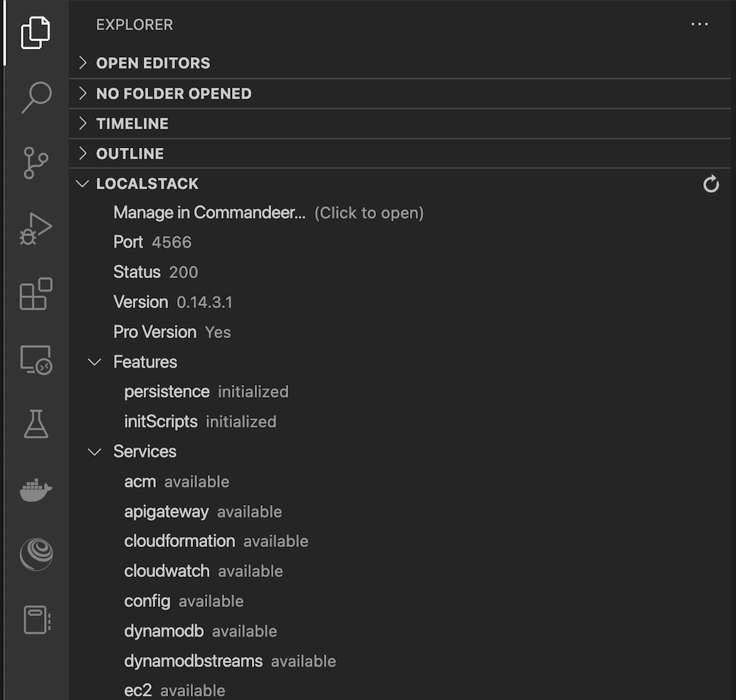Open the Commandeer swirl icon view
This screenshot has height=700, width=736.
pyautogui.click(x=36, y=554)
